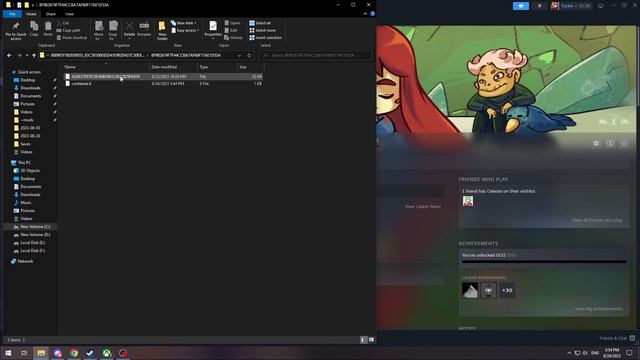
Task: Click Edit in ribbon Open group
Action: pyautogui.click(x=231, y=30)
